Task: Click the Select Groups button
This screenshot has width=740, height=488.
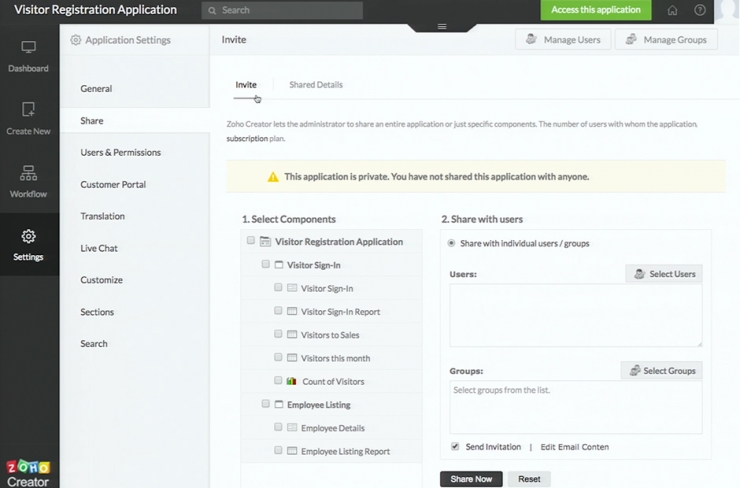Action: [662, 370]
